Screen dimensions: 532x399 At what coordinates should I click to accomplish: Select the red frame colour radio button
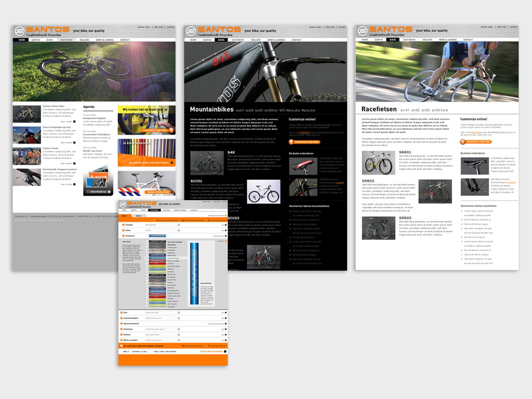pos(147,261)
